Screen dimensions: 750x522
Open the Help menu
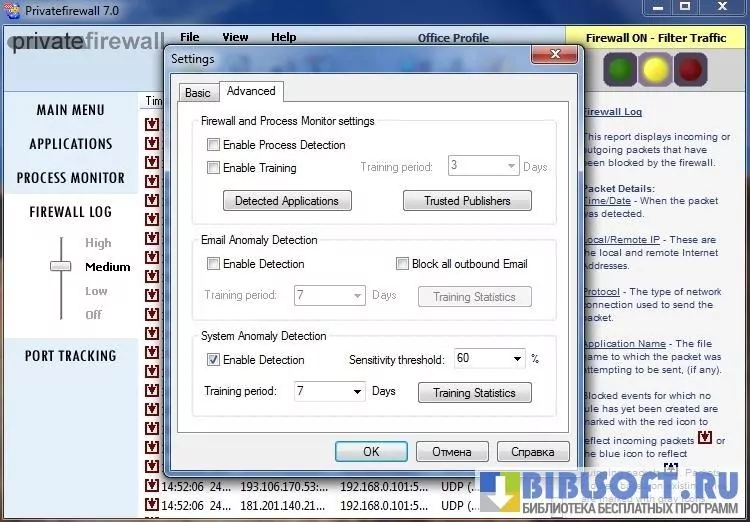283,37
